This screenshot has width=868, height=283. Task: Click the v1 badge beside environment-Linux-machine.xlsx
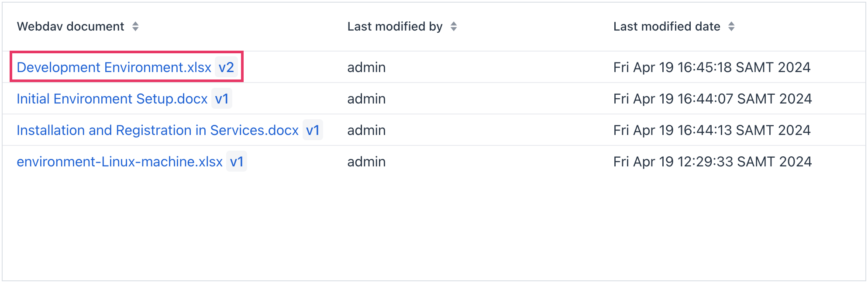pyautogui.click(x=236, y=162)
